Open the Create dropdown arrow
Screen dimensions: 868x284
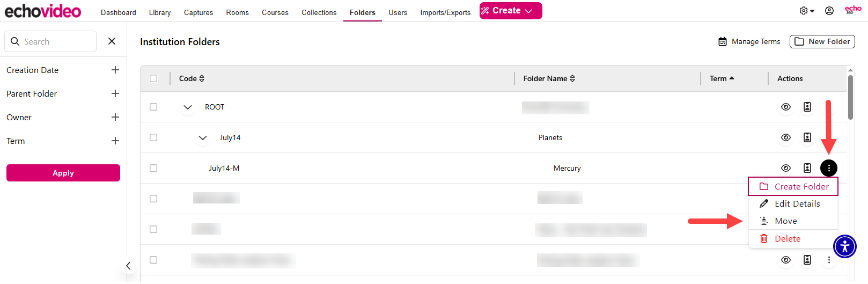click(x=528, y=11)
